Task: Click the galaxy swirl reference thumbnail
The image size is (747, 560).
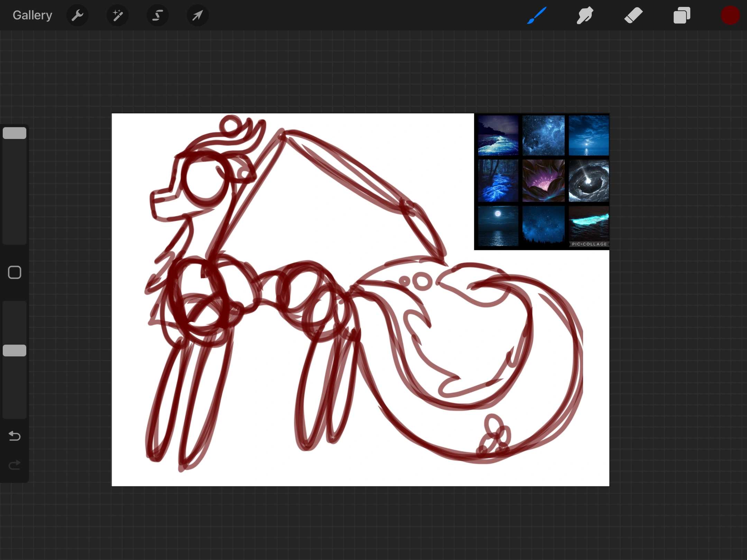Action: [589, 181]
